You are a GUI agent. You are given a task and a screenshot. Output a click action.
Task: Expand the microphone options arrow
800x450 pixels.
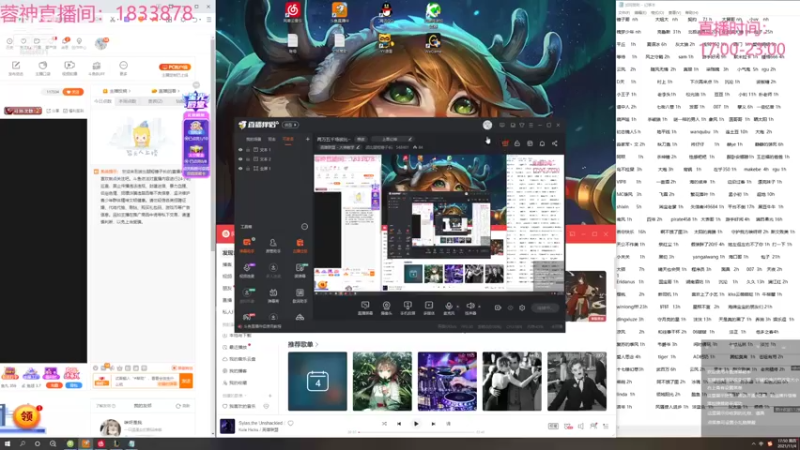coord(457,306)
